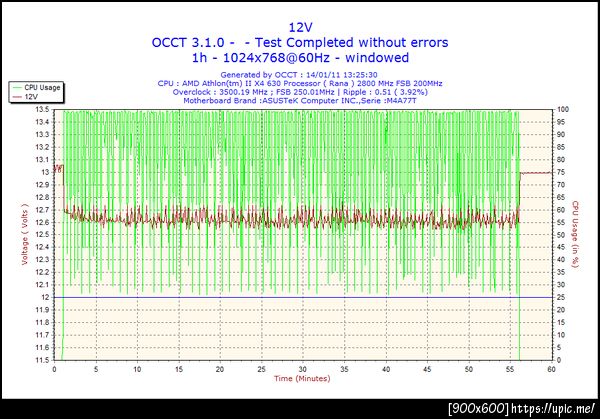
Task: Click the 12.6 voltage axis value
Action: 42,222
